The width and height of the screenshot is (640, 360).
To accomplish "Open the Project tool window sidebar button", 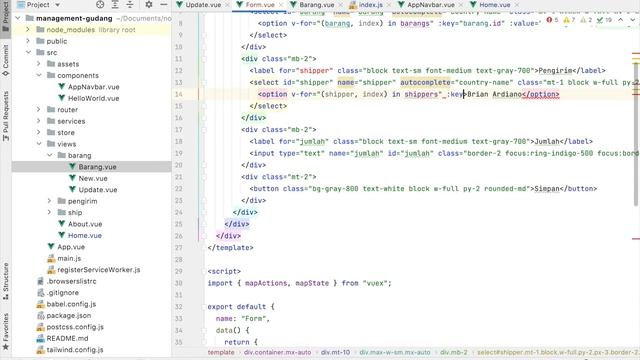I will pyautogui.click(x=6, y=17).
